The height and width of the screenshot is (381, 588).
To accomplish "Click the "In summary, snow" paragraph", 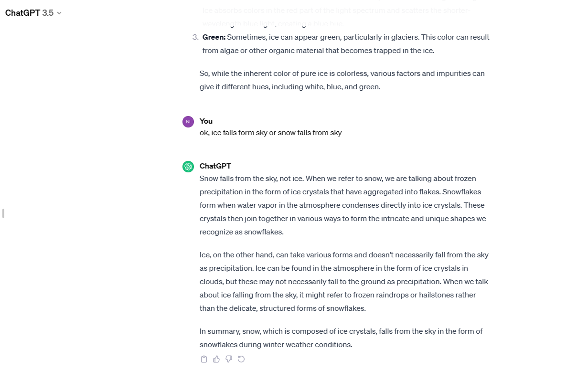I will point(341,338).
